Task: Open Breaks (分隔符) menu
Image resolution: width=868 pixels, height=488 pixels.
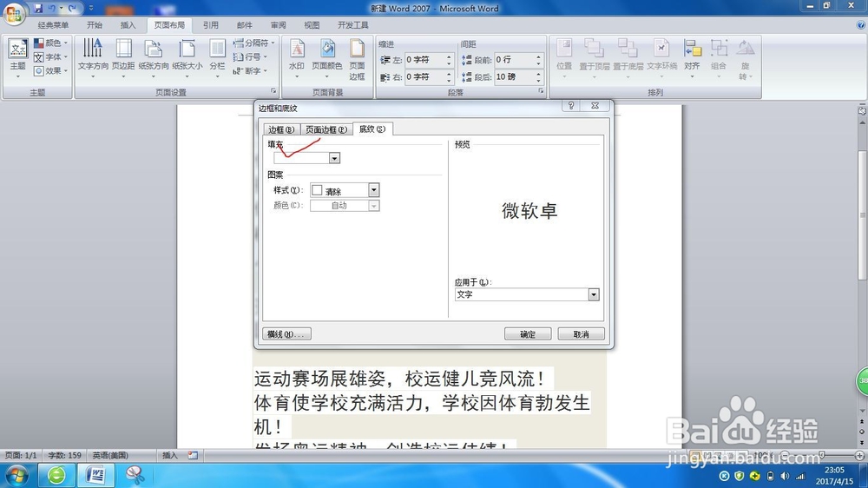Action: (253, 43)
